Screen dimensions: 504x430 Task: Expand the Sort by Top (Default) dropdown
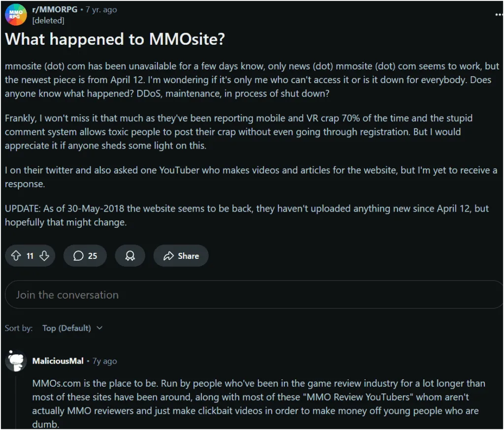tap(66, 328)
